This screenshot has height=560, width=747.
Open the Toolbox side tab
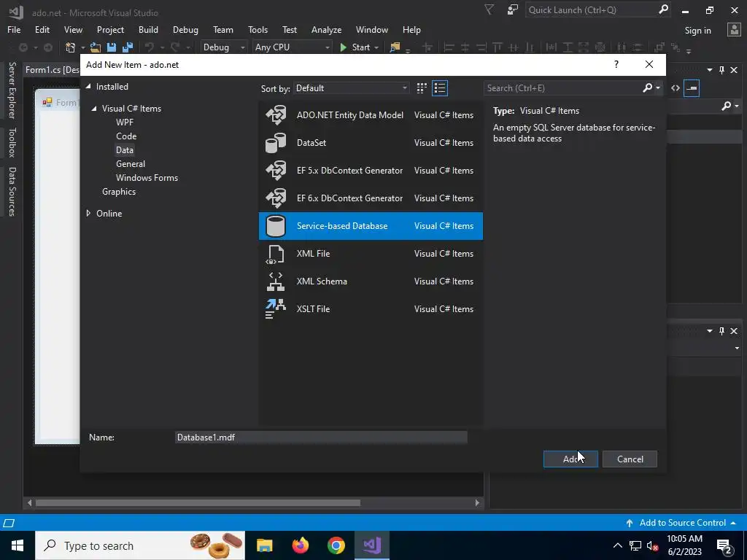(12, 142)
